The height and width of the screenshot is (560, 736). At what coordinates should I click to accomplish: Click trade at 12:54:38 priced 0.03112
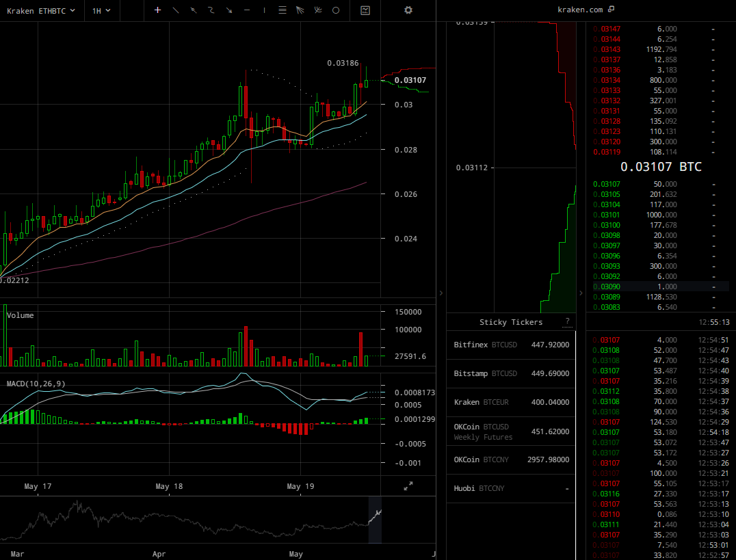coord(661,391)
